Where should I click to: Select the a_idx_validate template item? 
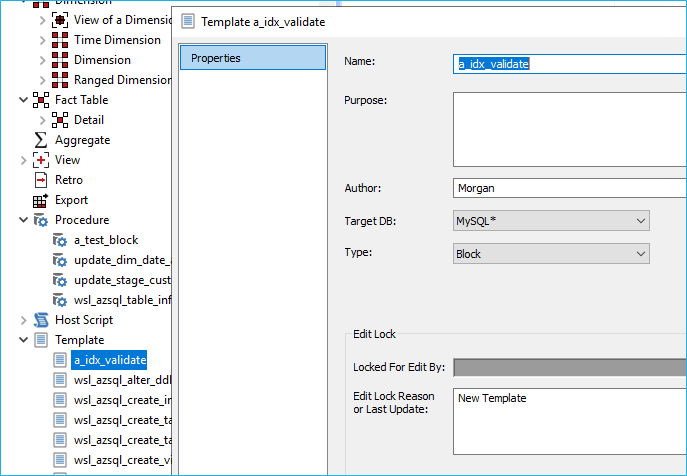[x=110, y=360]
